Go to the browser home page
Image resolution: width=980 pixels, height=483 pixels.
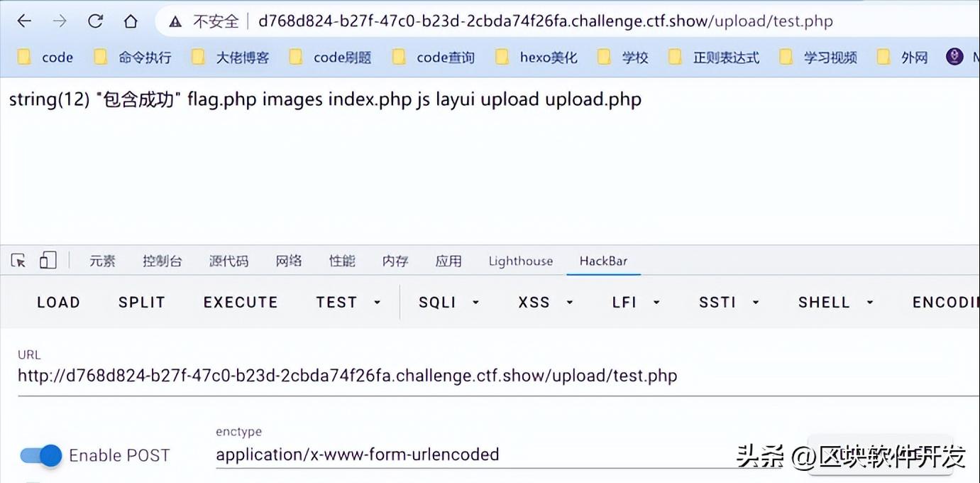(131, 21)
